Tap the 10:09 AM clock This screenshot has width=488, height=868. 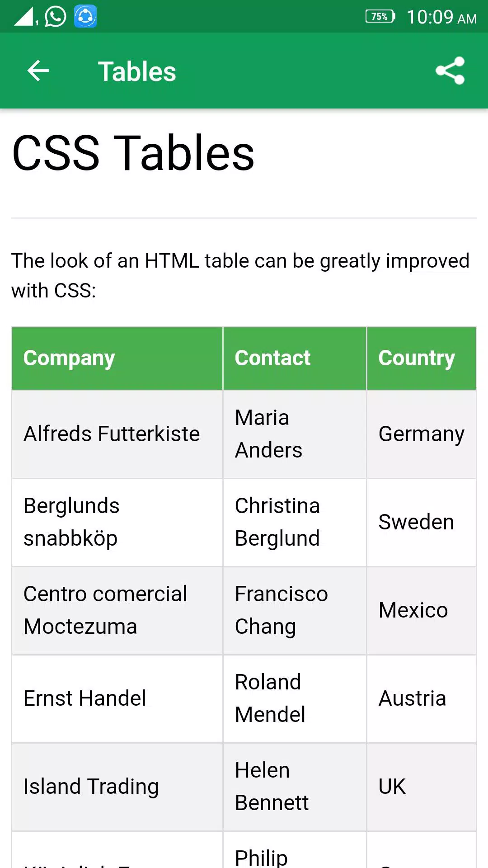click(x=441, y=17)
